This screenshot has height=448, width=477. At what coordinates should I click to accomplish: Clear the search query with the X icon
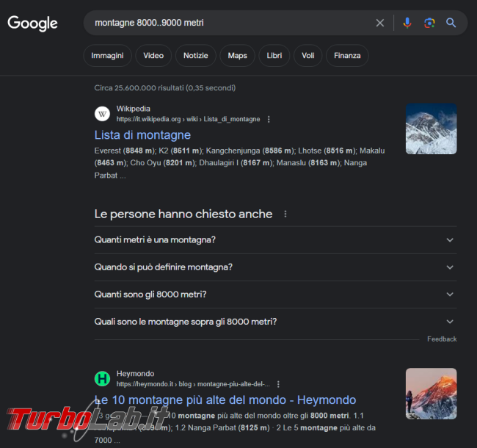tap(380, 23)
